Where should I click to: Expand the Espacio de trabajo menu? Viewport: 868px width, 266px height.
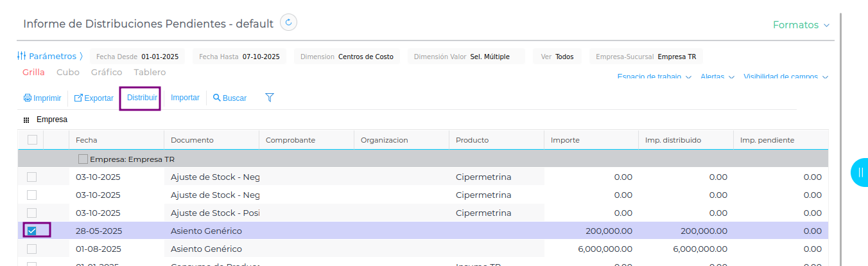click(x=654, y=77)
